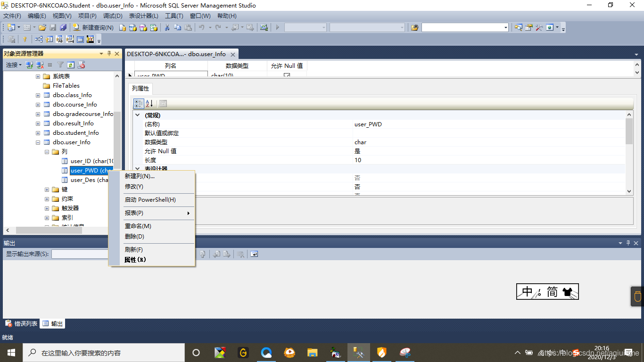Expand the 系统表 folder node
This screenshot has height=362, width=644.
(x=38, y=76)
